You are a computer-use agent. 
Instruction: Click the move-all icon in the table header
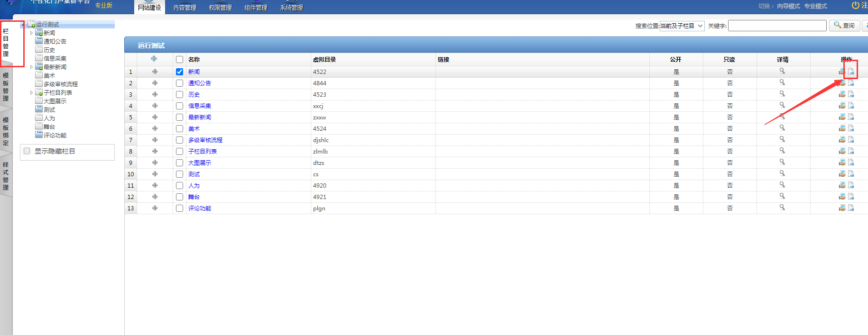tap(154, 59)
